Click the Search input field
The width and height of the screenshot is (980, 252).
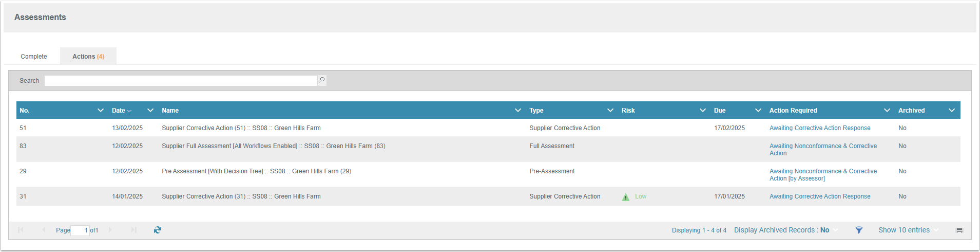181,81
